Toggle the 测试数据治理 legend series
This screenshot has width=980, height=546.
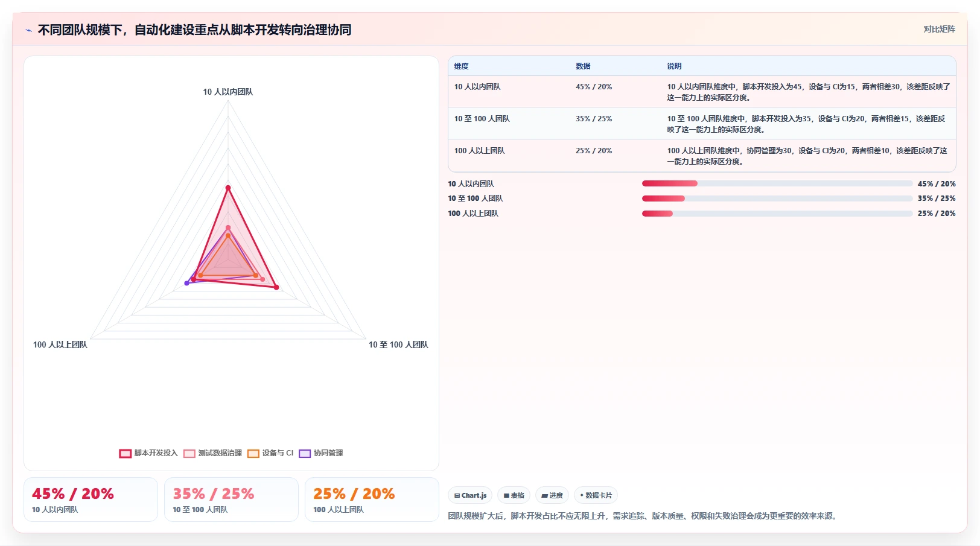point(212,453)
